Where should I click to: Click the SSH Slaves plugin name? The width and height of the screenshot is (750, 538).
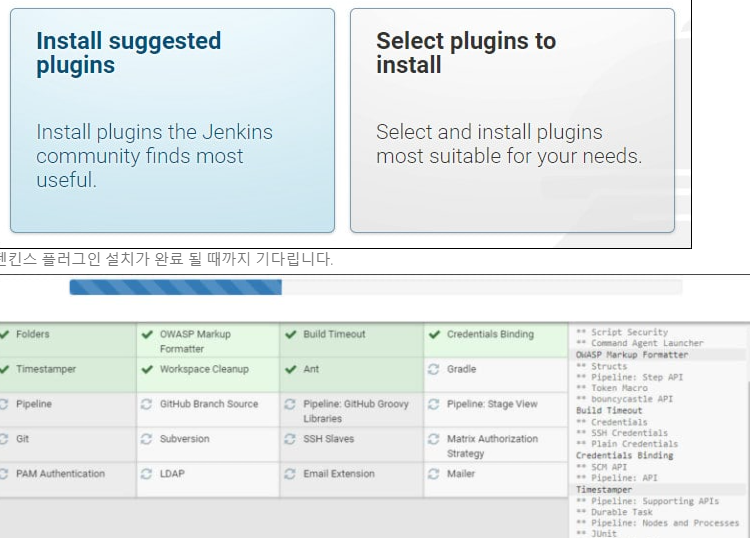point(329,439)
